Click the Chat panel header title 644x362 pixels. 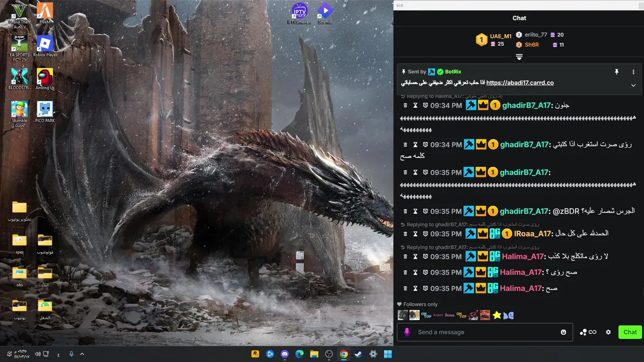coord(519,18)
